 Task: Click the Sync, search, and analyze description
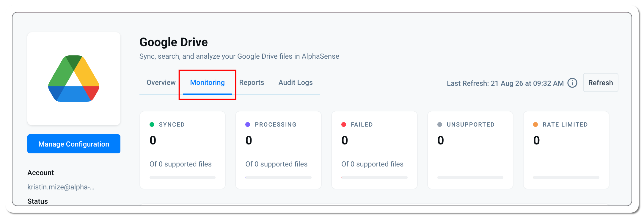239,56
